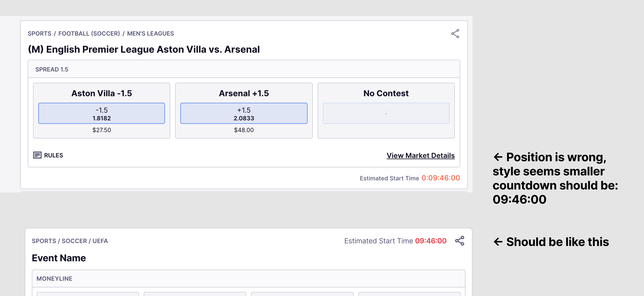644x296 pixels.
Task: Click the RULES label button
Action: 54,155
